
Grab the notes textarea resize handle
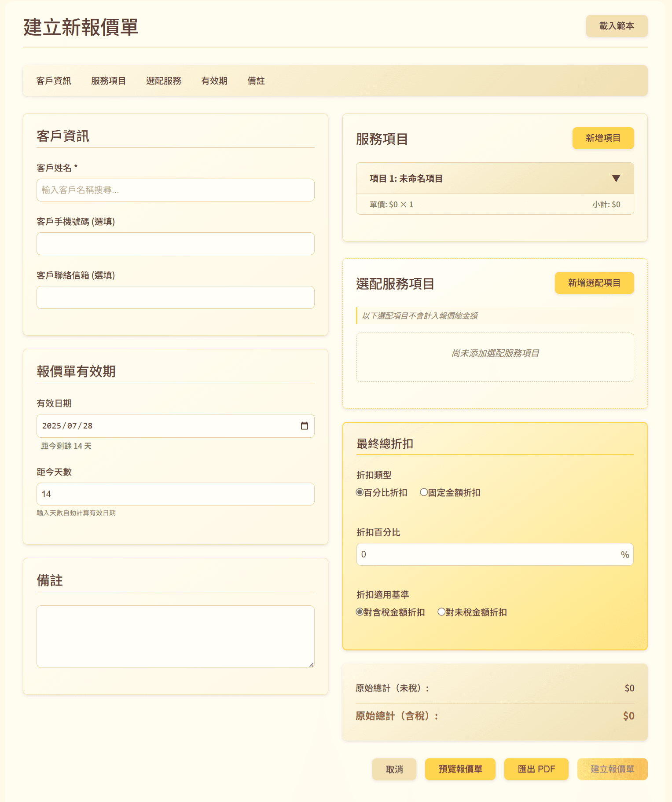(311, 665)
